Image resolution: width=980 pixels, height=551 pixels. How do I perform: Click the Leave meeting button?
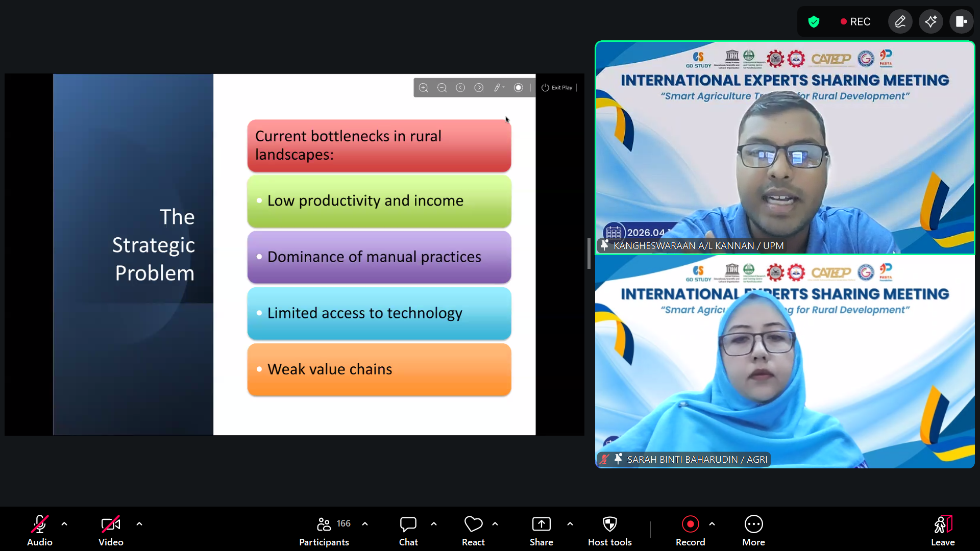click(942, 530)
